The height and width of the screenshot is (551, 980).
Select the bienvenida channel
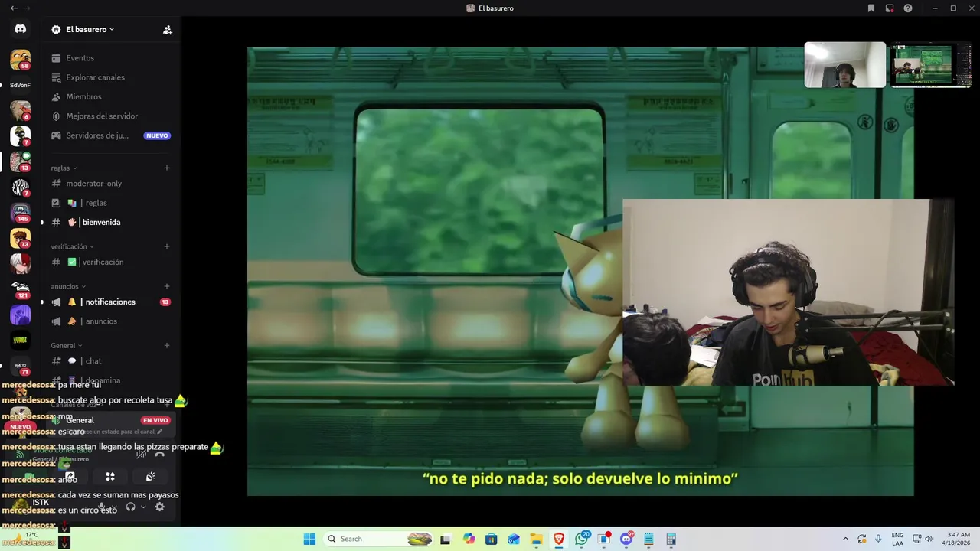pos(111,222)
